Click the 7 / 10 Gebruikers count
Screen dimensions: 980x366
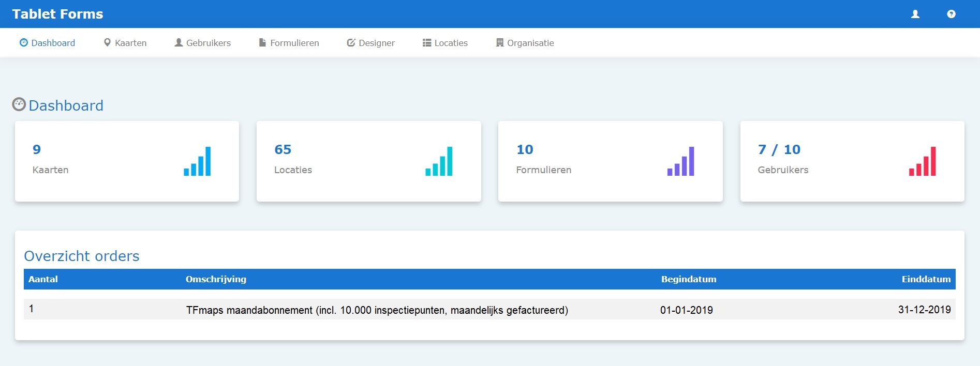(x=779, y=149)
